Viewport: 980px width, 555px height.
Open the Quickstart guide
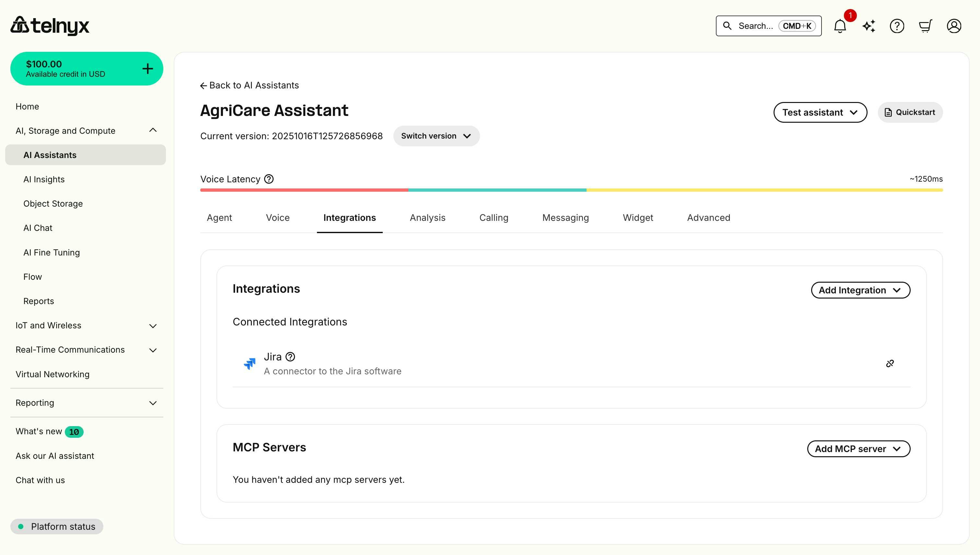pyautogui.click(x=910, y=112)
